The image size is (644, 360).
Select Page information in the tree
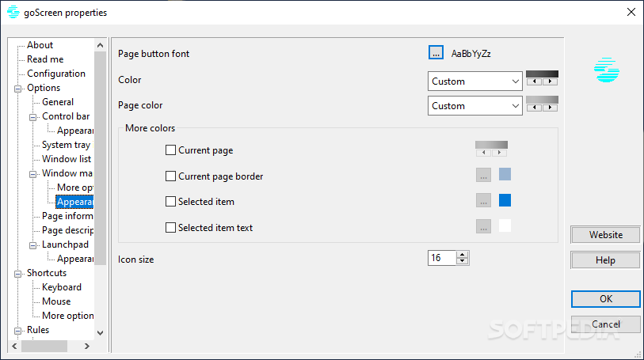[67, 216]
